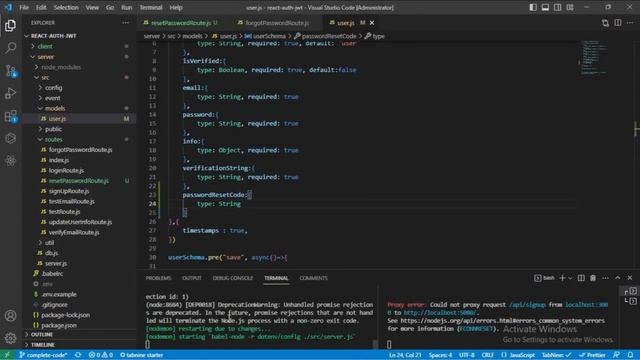
Task: Open the Run and Debug view
Action: pos(11,93)
